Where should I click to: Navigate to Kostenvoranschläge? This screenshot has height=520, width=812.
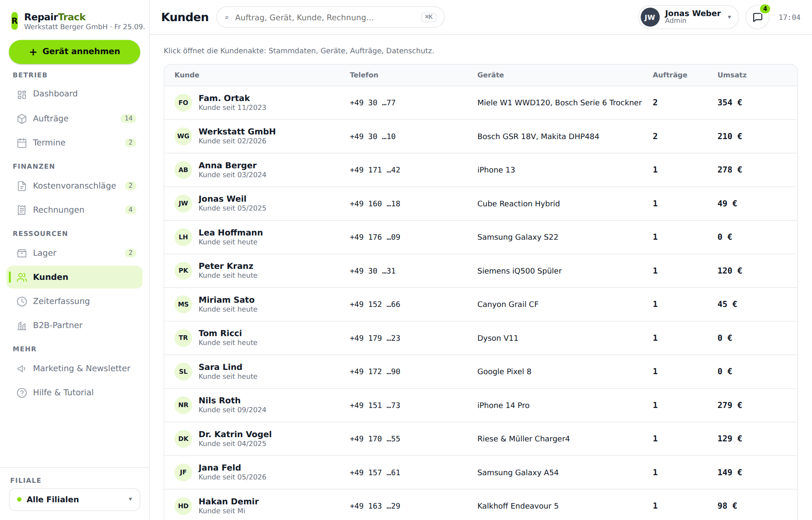[74, 186]
